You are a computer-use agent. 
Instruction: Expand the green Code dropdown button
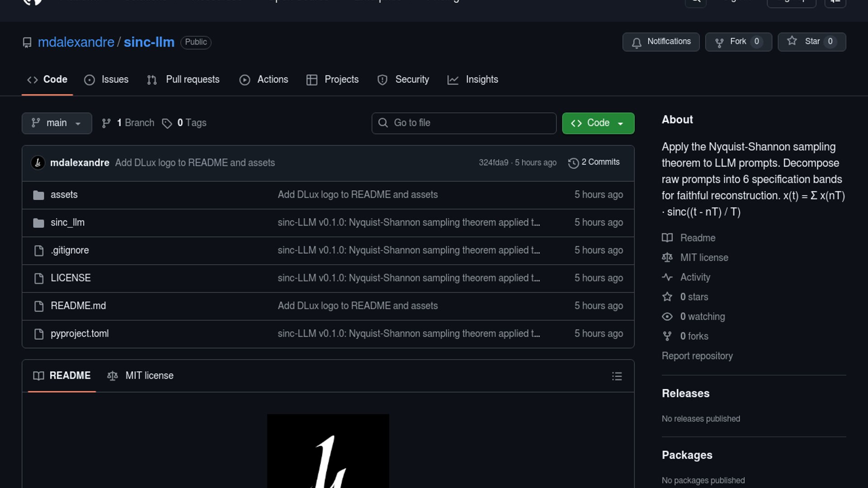598,123
